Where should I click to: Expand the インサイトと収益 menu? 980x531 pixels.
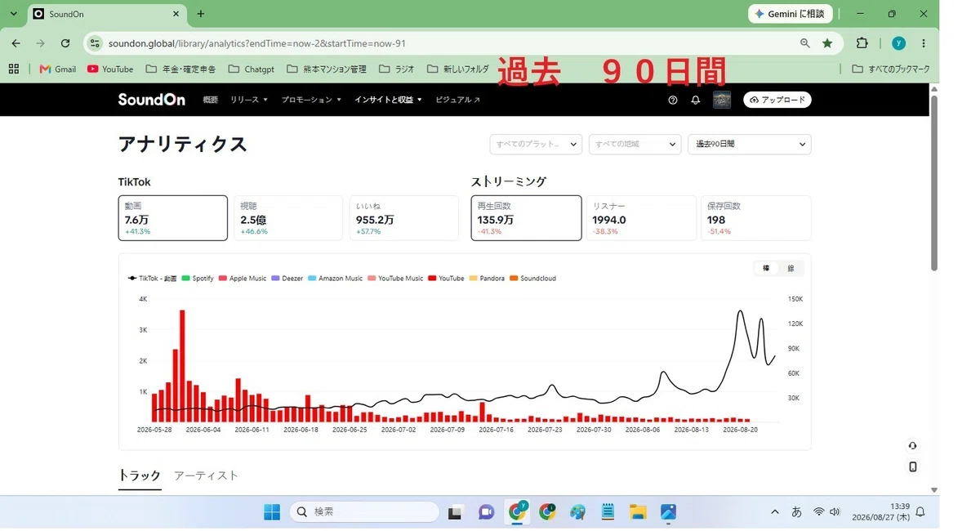(388, 100)
